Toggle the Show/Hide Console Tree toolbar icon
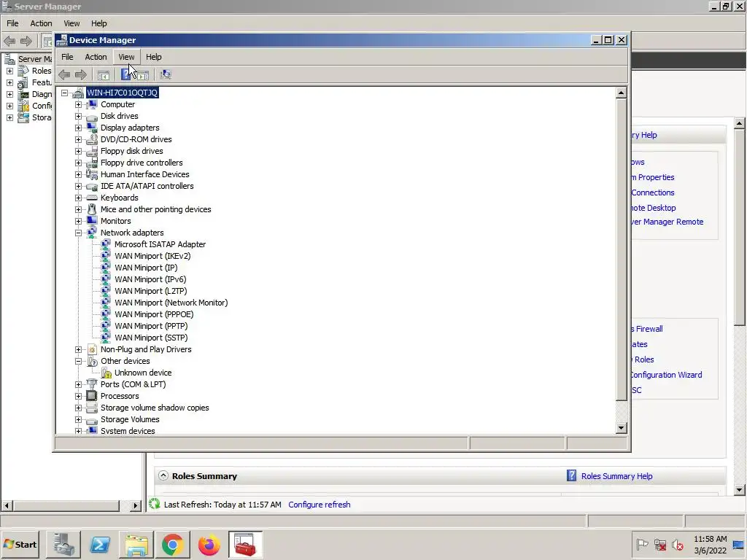Image resolution: width=747 pixels, height=560 pixels. tap(104, 75)
